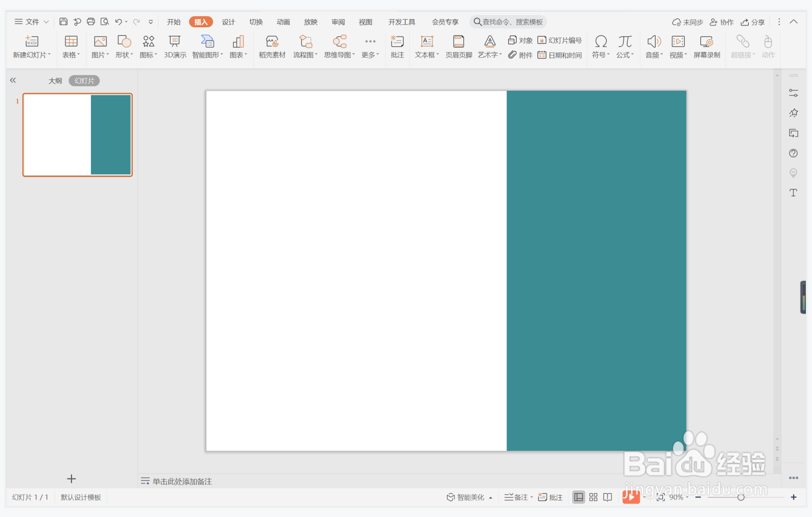The width and height of the screenshot is (812, 517).
Task: Open the 文件 file menu dropdown
Action: [x=32, y=22]
